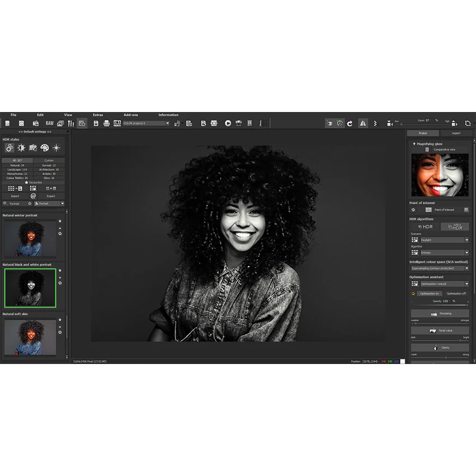Select Natural soft skin preset thumbnail
This screenshot has width=476, height=476.
tap(30, 337)
